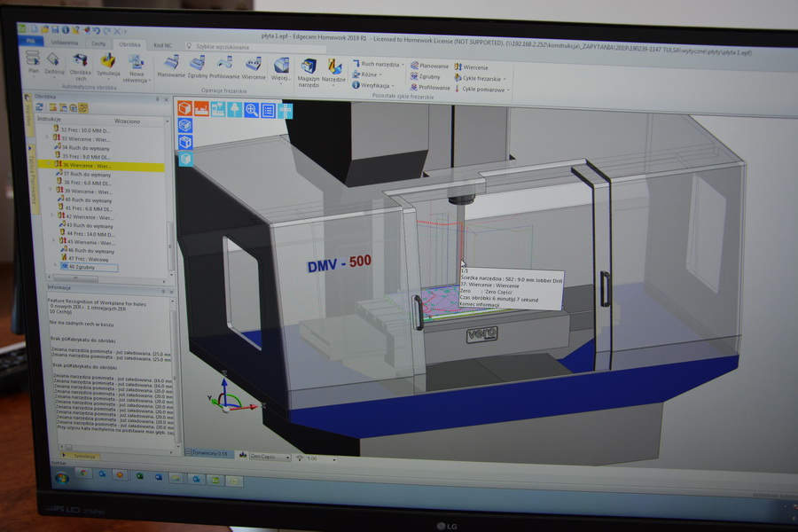
Task: Create a Nowa sekwencja
Action: (136, 68)
